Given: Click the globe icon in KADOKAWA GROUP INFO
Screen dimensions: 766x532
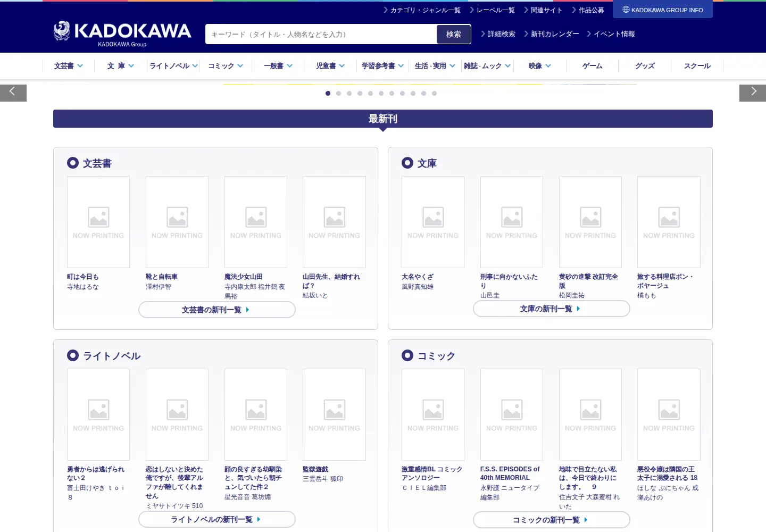Looking at the screenshot, I should [x=626, y=10].
